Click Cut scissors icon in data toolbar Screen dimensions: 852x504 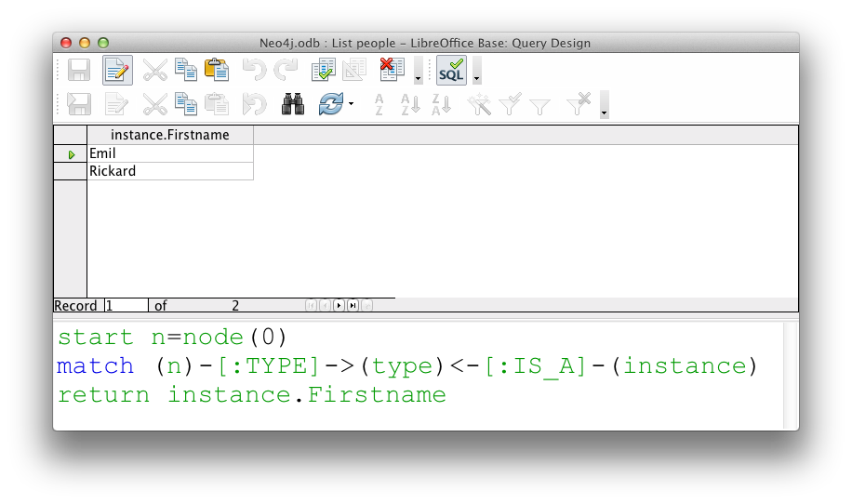tap(154, 104)
